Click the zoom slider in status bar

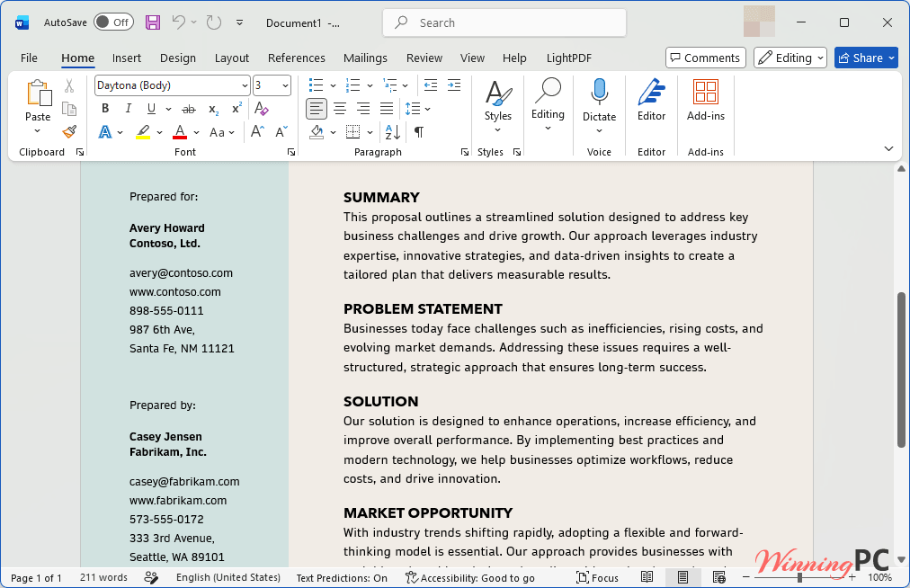799,577
